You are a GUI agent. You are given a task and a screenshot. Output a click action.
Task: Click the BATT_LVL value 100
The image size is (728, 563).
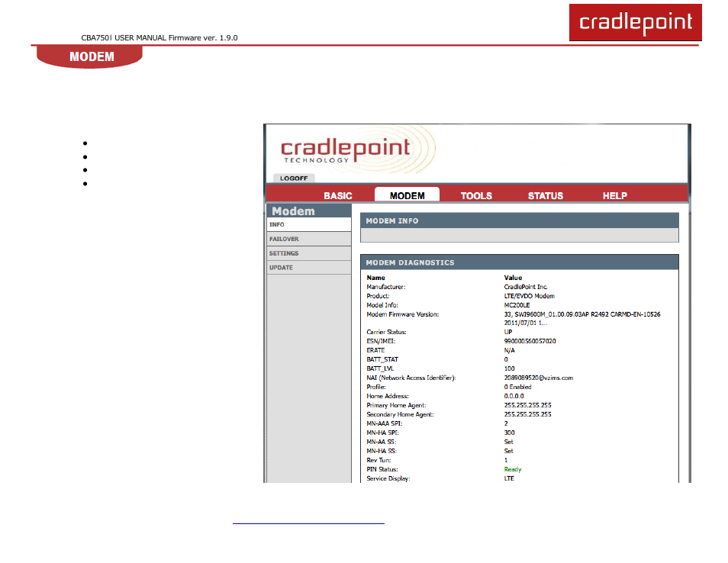(x=509, y=368)
